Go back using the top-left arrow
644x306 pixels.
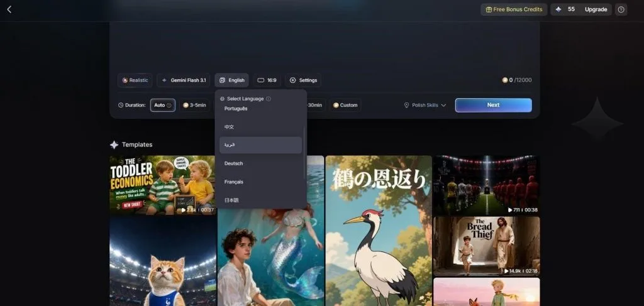tap(9, 9)
